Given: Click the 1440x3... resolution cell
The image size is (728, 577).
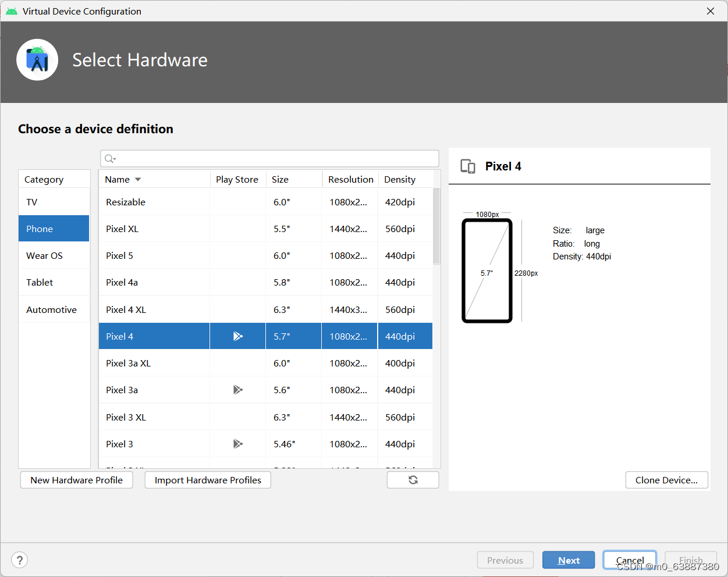Looking at the screenshot, I should 350,309.
